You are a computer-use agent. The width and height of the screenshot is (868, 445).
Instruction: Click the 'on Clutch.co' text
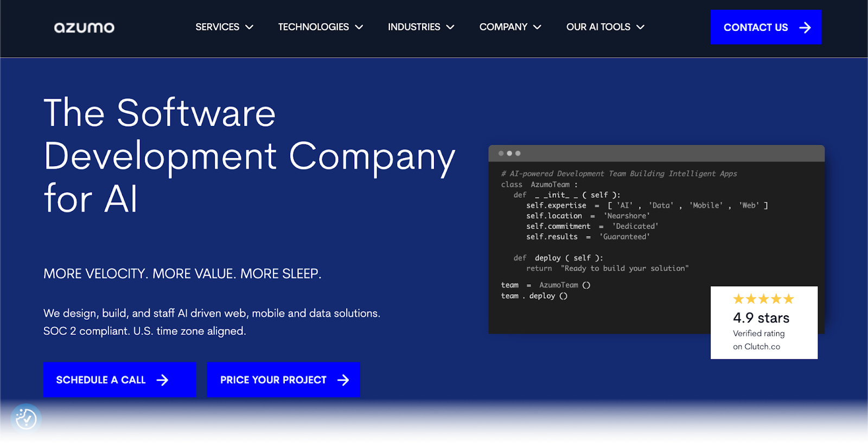click(756, 347)
